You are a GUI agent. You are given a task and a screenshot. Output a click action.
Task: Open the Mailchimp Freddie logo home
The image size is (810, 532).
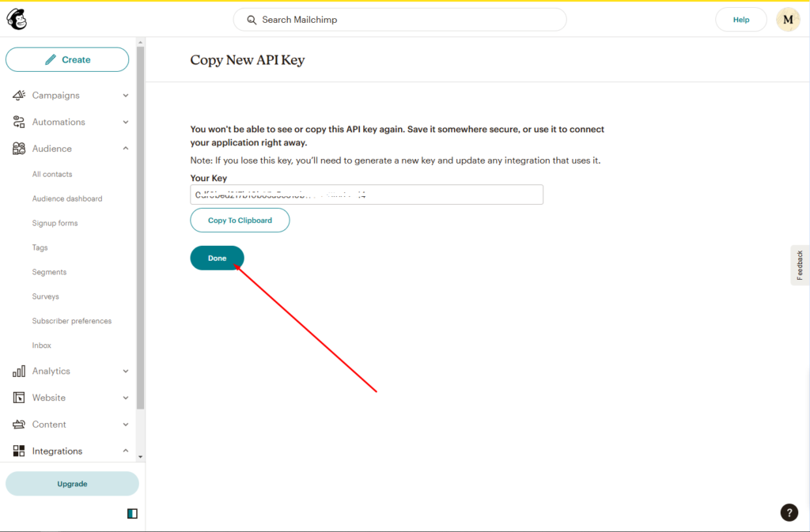point(17,20)
